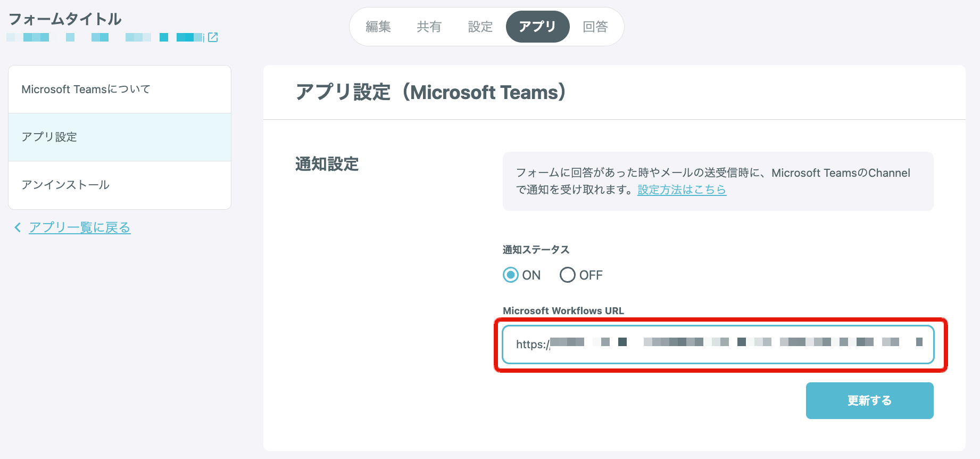Image resolution: width=980 pixels, height=459 pixels.
Task: Focus the Microsoft Workflows URL input field
Action: [718, 345]
